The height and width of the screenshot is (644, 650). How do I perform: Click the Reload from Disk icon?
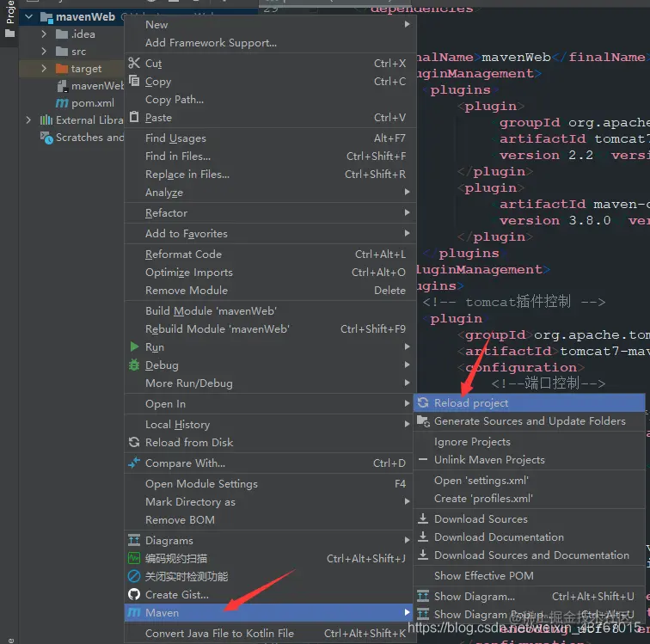[x=134, y=442]
